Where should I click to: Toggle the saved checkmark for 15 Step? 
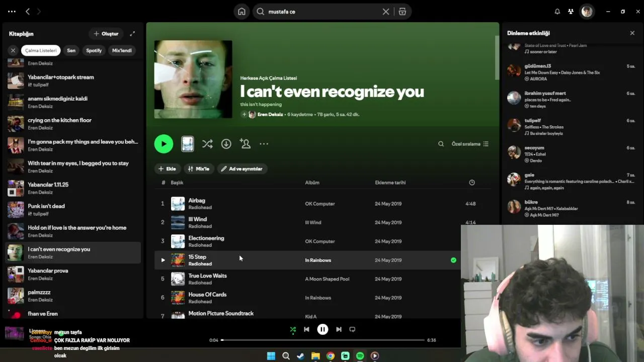click(453, 260)
